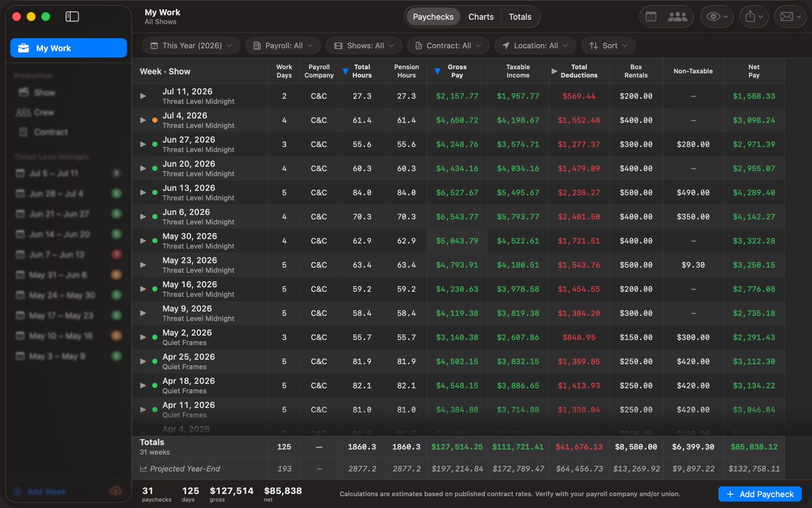Open the share export menu
Image resolution: width=812 pixels, height=508 pixels.
[754, 17]
